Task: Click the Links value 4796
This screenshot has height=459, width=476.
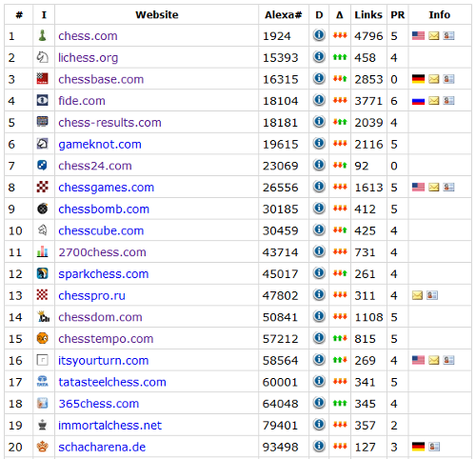Action: [x=368, y=36]
